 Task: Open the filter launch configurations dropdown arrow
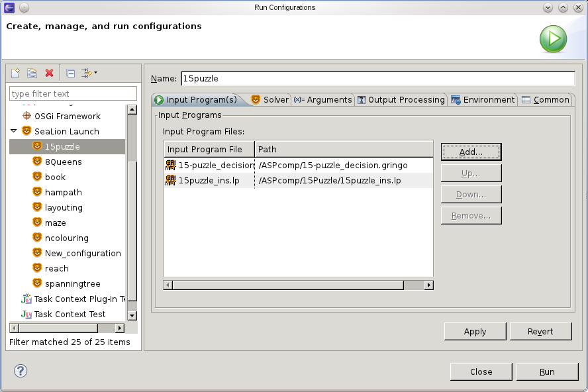[95, 73]
